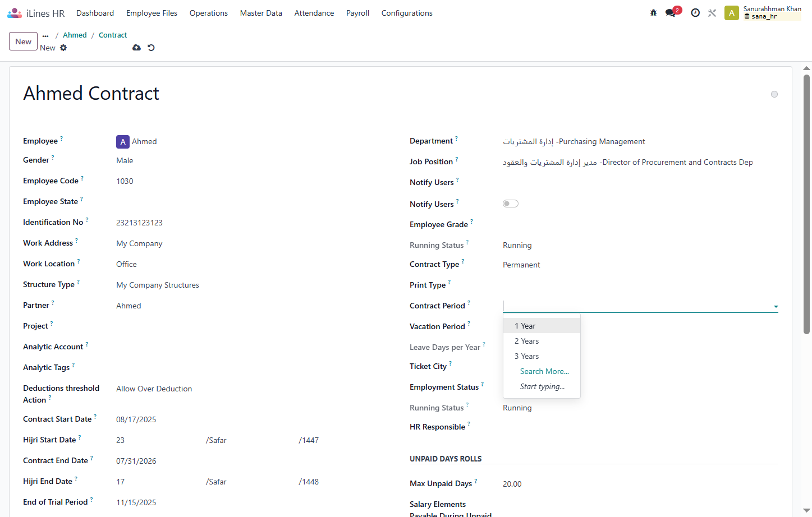Click the iLines HR app logo
The width and height of the screenshot is (812, 517).
tap(15, 13)
